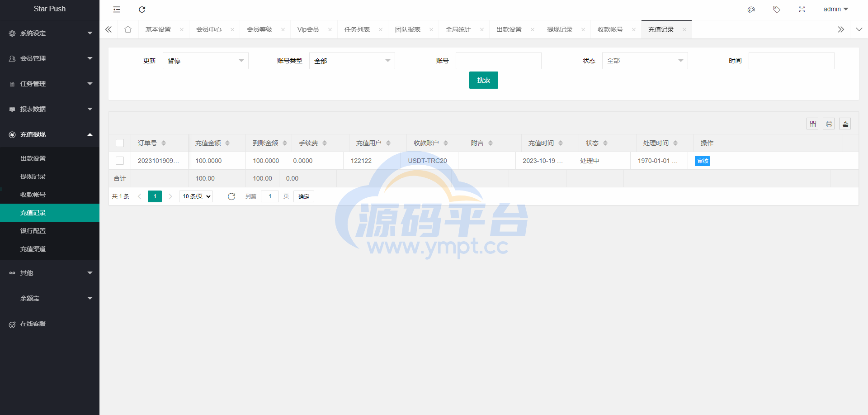Open 出款设置 in the sidebar
868x415 pixels.
click(50, 158)
